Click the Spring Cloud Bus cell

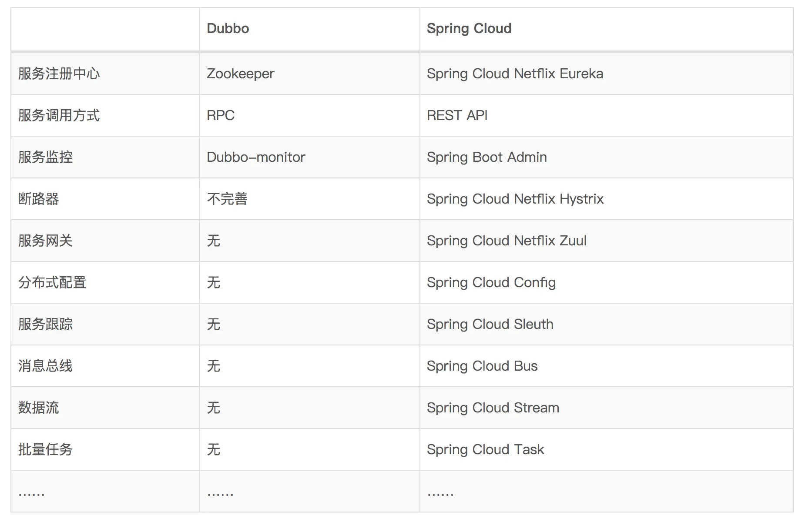click(x=482, y=366)
